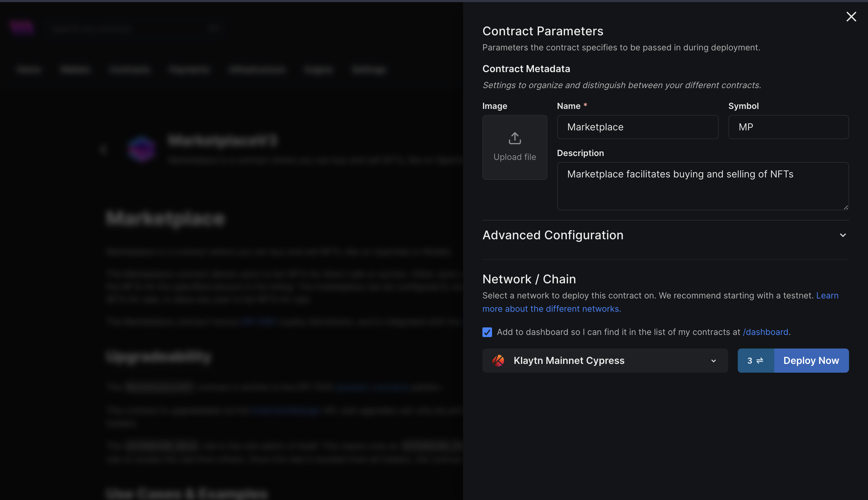Expand Advanced Configuration using its chevron
Viewport: 868px width, 500px height.
(843, 235)
